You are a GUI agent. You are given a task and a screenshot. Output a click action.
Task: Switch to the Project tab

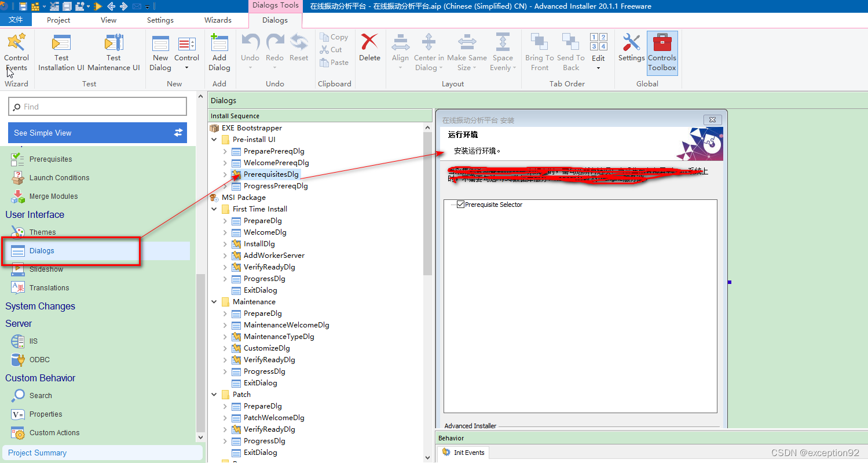pyautogui.click(x=58, y=20)
